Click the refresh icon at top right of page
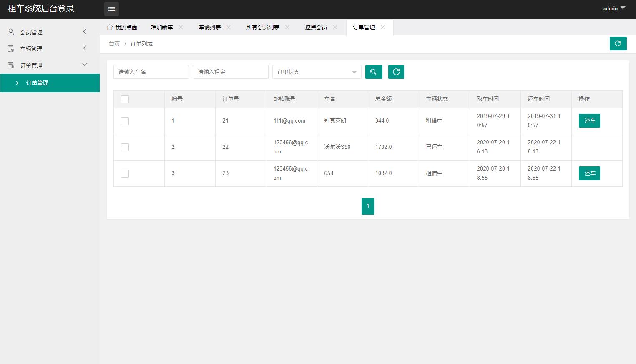636x364 pixels. [x=618, y=43]
